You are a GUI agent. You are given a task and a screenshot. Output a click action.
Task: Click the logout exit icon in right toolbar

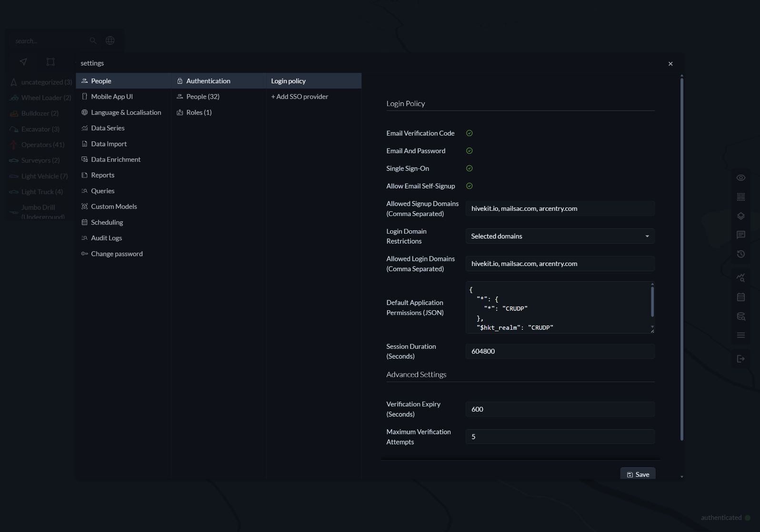pos(741,359)
